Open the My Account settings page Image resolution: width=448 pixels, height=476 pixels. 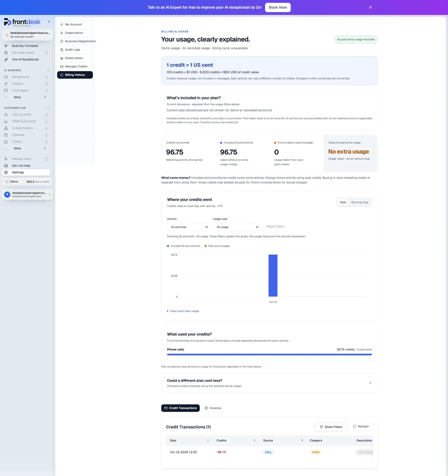[75, 24]
